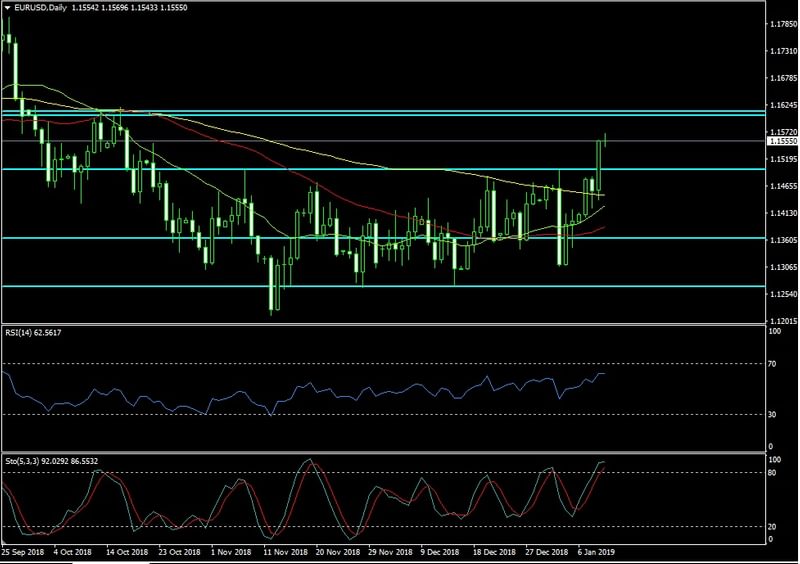Click the 25 Sep 2018 date label
Screen dimensions: 800x564
(25, 551)
